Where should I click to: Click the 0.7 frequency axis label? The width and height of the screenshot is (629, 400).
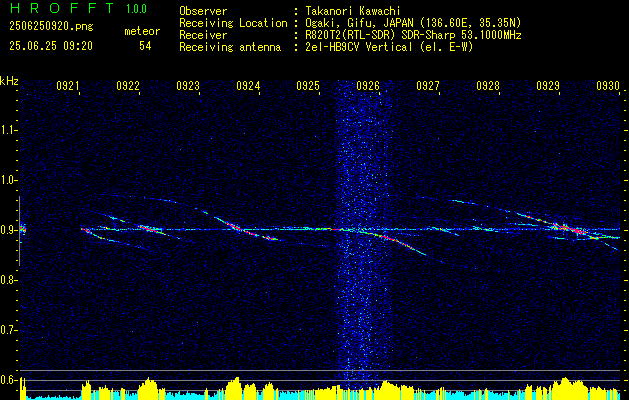(7, 330)
